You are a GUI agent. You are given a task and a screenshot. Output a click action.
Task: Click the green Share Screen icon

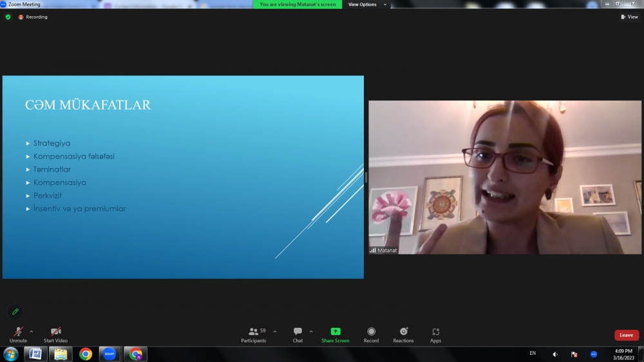[x=336, y=331]
